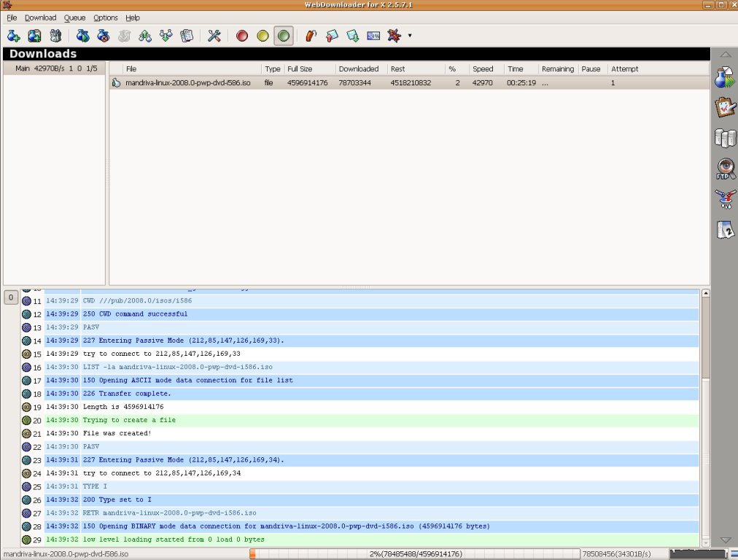
Task: Open the Options menu
Action: tap(106, 18)
